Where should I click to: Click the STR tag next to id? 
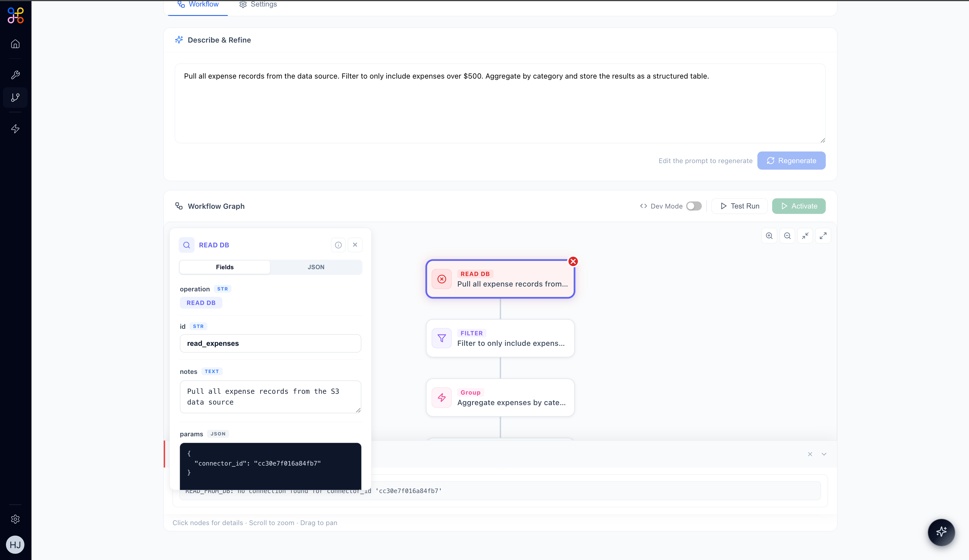click(x=198, y=326)
